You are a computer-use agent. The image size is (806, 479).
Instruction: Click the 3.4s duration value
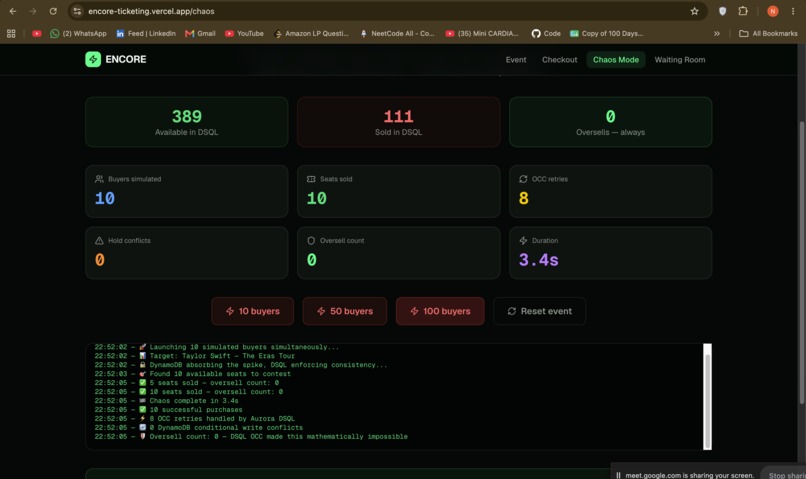(x=538, y=260)
